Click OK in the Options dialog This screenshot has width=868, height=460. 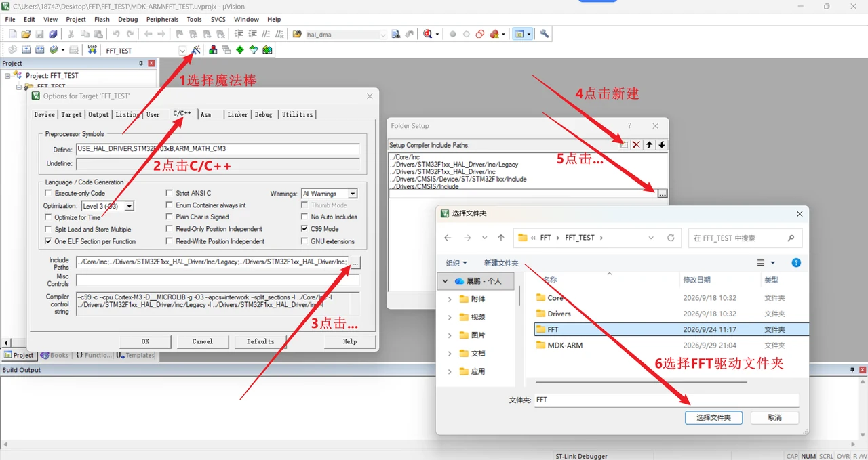145,341
